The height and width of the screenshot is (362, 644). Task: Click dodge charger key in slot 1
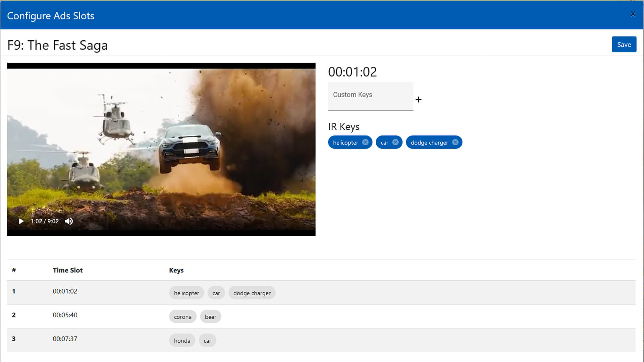pyautogui.click(x=252, y=293)
